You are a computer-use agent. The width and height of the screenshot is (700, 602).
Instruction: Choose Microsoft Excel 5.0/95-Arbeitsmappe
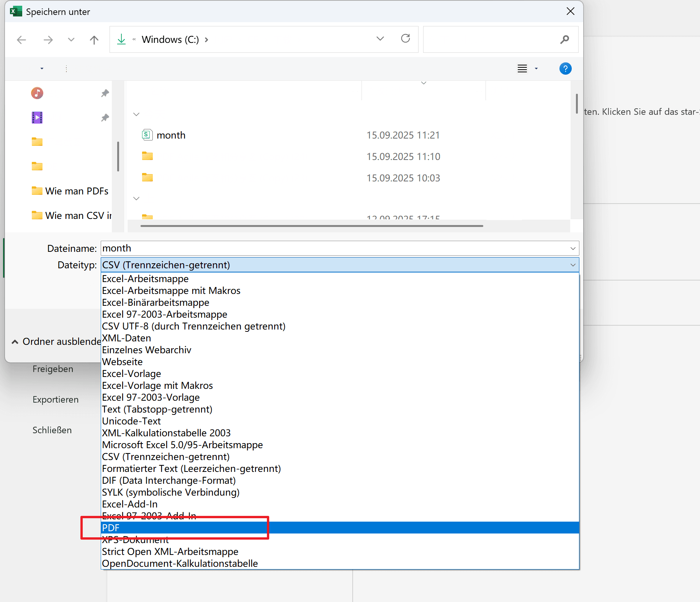point(340,445)
